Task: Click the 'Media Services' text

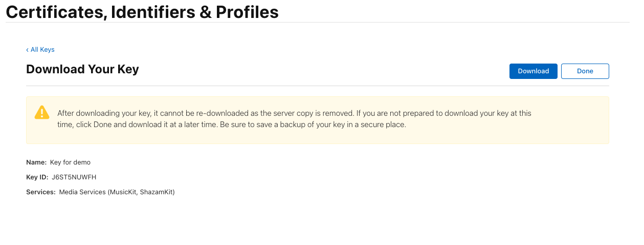Action: click(x=82, y=192)
